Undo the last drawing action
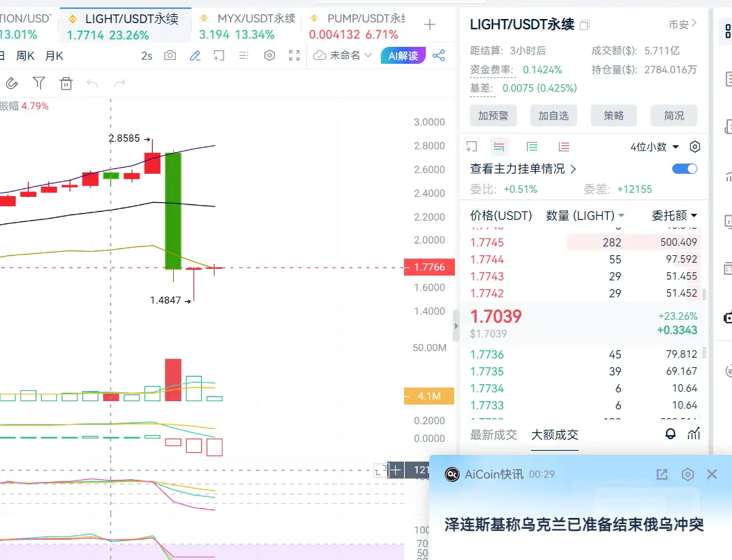732x560 pixels. 92,83
